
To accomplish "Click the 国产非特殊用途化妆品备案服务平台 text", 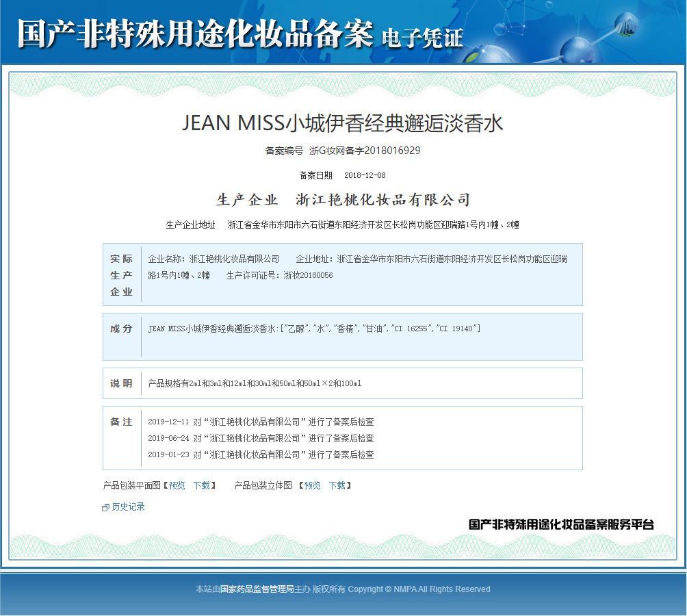I will point(561,524).
